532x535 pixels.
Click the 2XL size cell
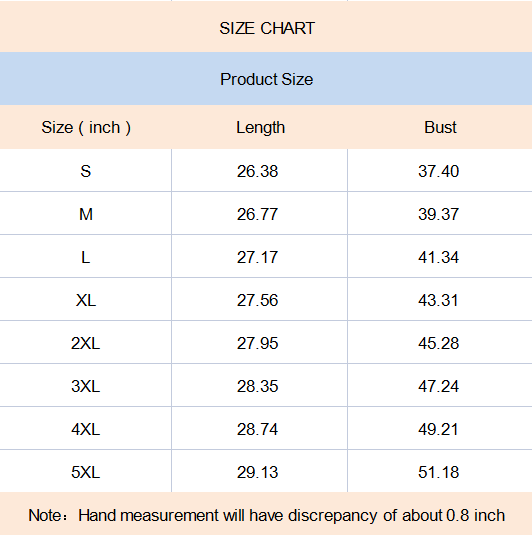[85, 343]
